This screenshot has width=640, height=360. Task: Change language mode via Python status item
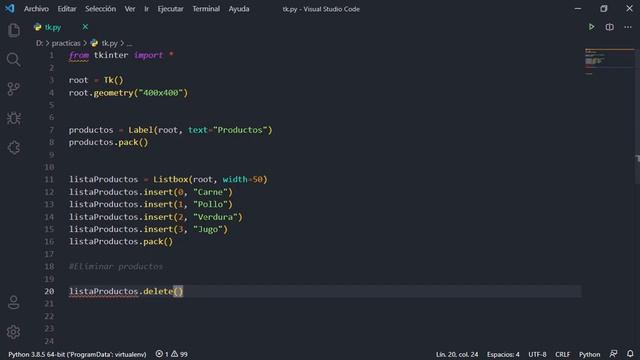coord(589,354)
